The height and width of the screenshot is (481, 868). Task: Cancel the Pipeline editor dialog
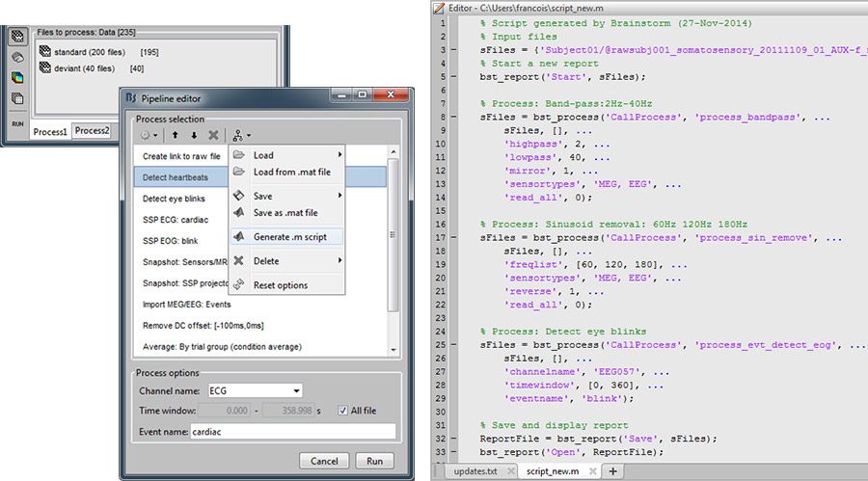(x=315, y=461)
